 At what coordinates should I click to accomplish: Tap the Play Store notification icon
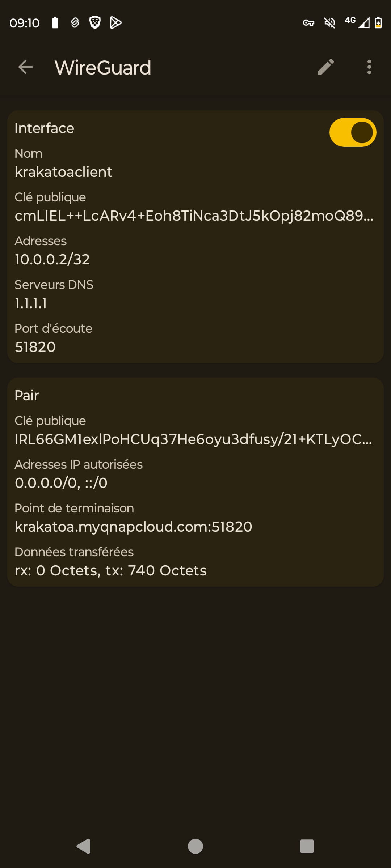click(115, 23)
